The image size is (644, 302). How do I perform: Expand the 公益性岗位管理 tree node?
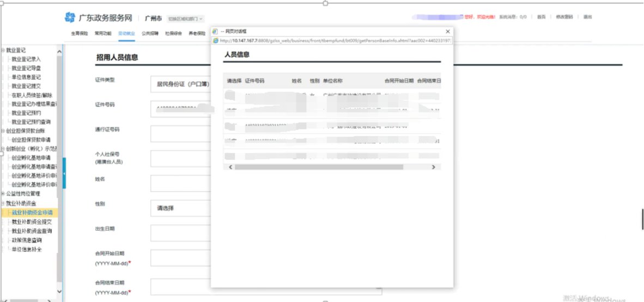click(x=3, y=194)
